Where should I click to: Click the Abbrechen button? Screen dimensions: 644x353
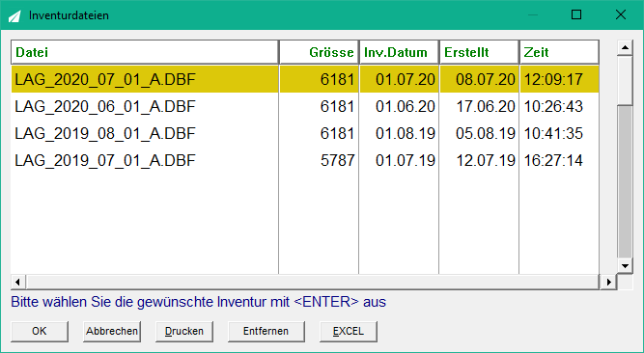coord(112,331)
